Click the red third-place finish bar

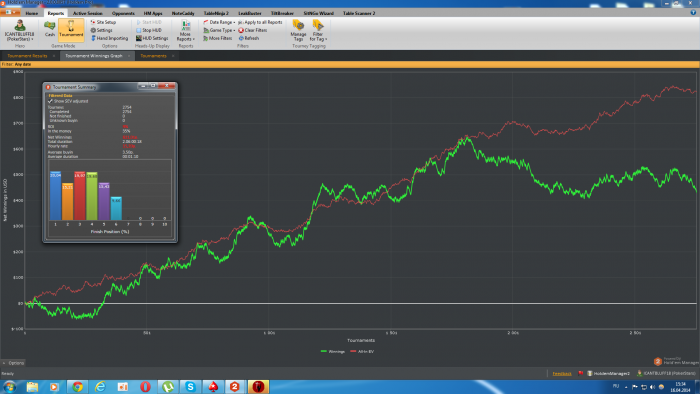[80, 196]
